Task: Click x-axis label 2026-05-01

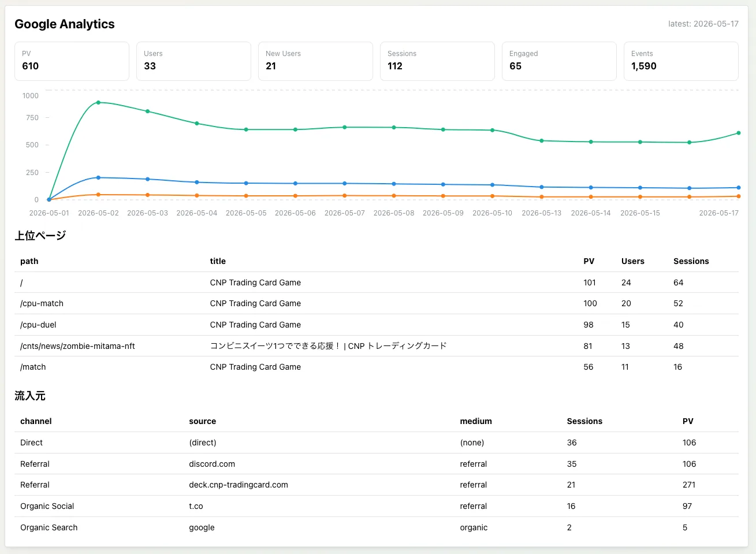Action: click(x=49, y=213)
